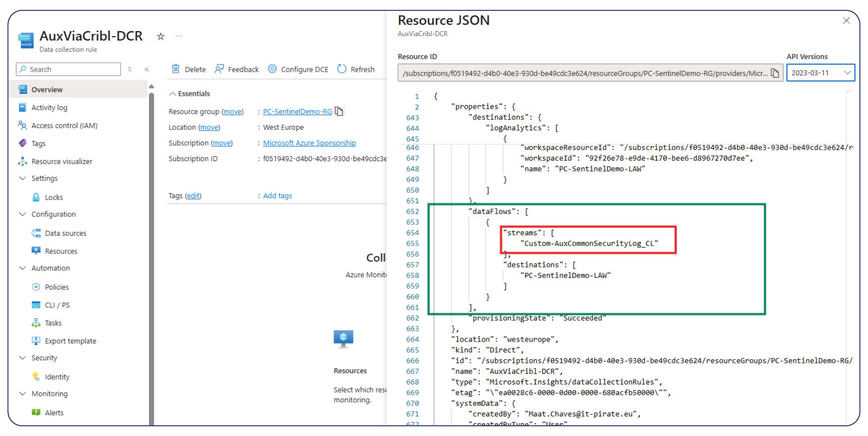868x436 pixels.
Task: Collapse the Configuration group chevron
Action: 22,214
